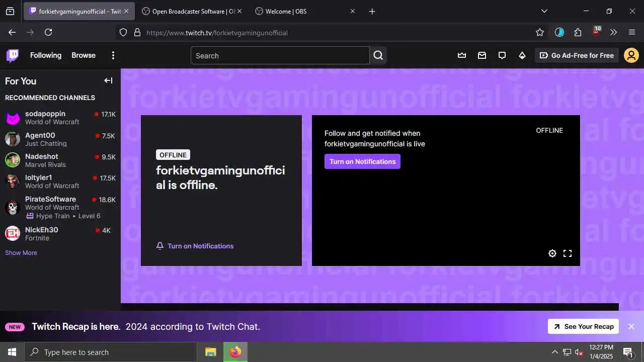This screenshot has width=644, height=362.
Task: Open toolbar overflow chevrons
Action: click(613, 32)
